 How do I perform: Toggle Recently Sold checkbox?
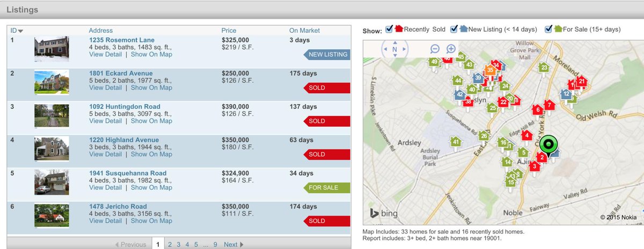[x=390, y=29]
